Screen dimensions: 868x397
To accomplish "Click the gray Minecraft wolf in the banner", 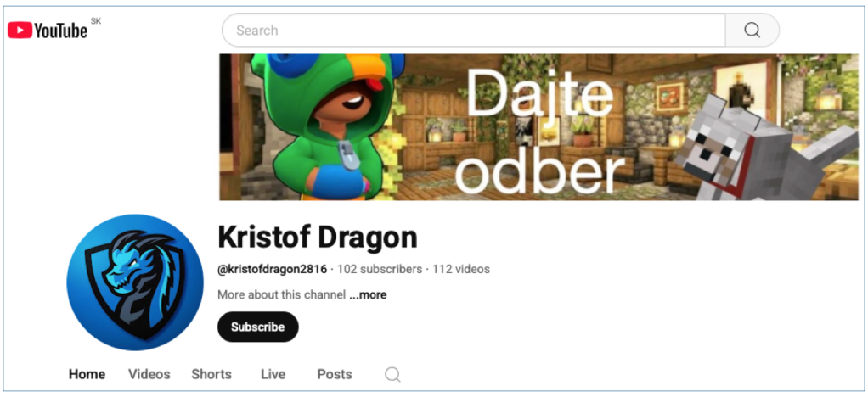I will (x=762, y=150).
